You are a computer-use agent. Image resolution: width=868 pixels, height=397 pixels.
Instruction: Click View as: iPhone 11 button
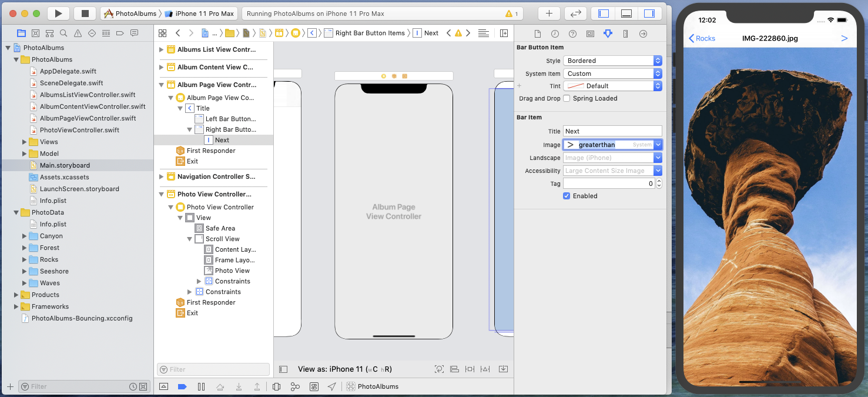(345, 369)
